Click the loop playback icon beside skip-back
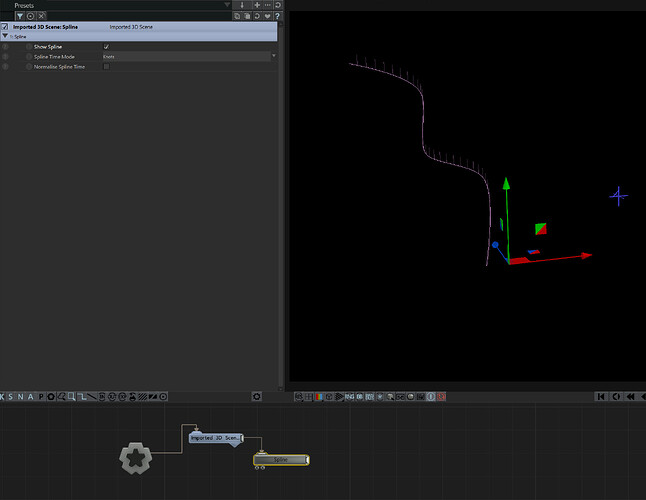The image size is (646, 500). click(616, 396)
